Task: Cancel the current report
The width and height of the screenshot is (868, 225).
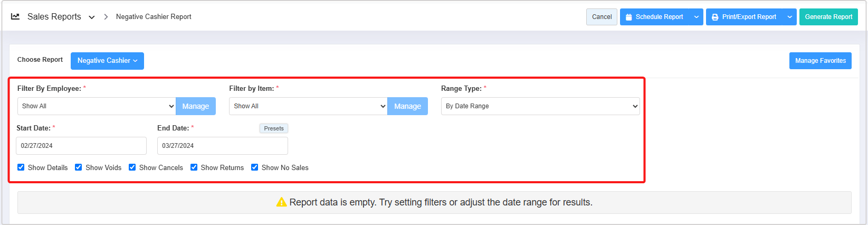Action: (x=602, y=17)
